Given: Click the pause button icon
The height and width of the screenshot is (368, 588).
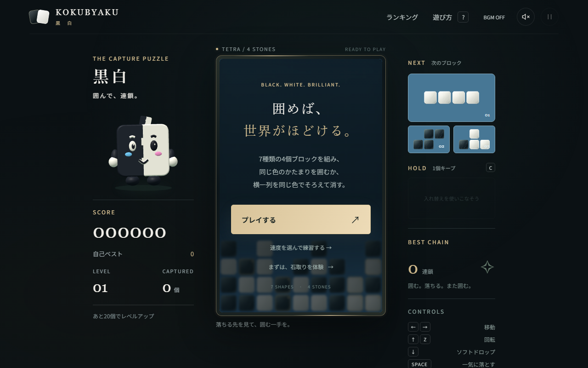Looking at the screenshot, I should [x=549, y=17].
